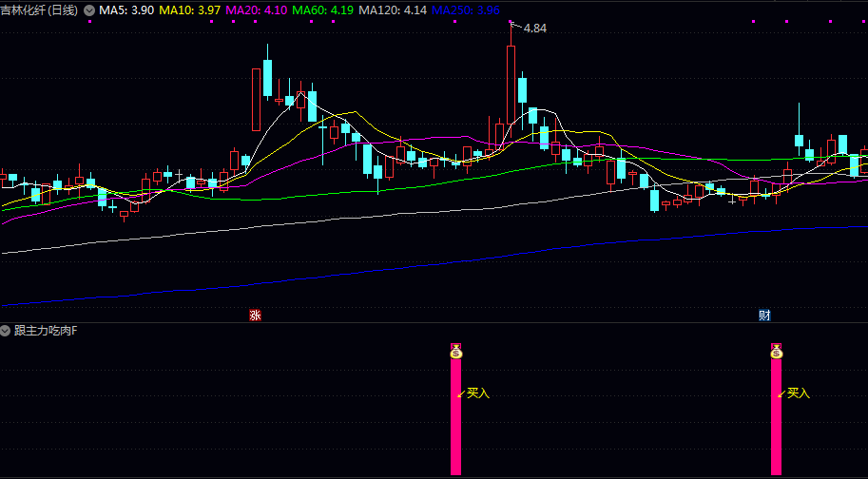Click the tall red candlestick peaking at 4.84
The height and width of the screenshot is (479, 868).
(511, 83)
